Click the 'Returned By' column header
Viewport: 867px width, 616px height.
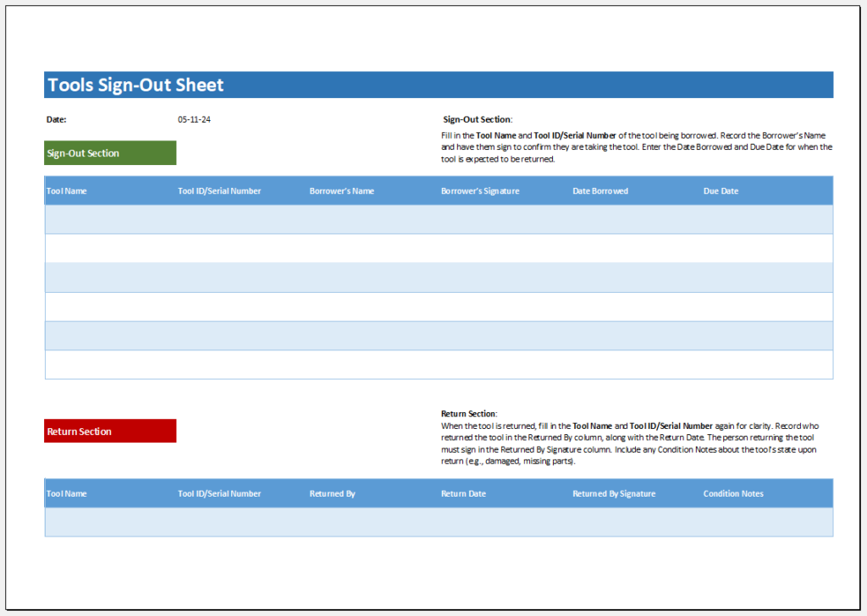point(332,494)
